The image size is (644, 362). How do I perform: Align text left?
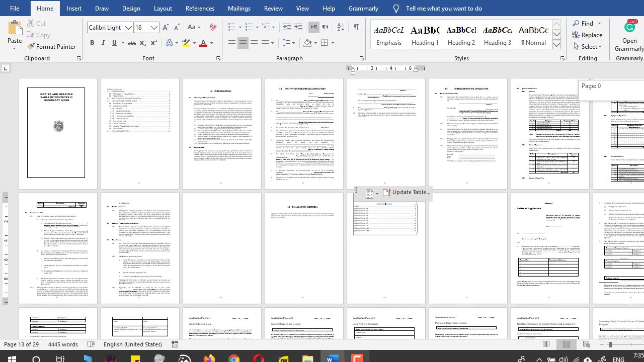click(x=231, y=43)
